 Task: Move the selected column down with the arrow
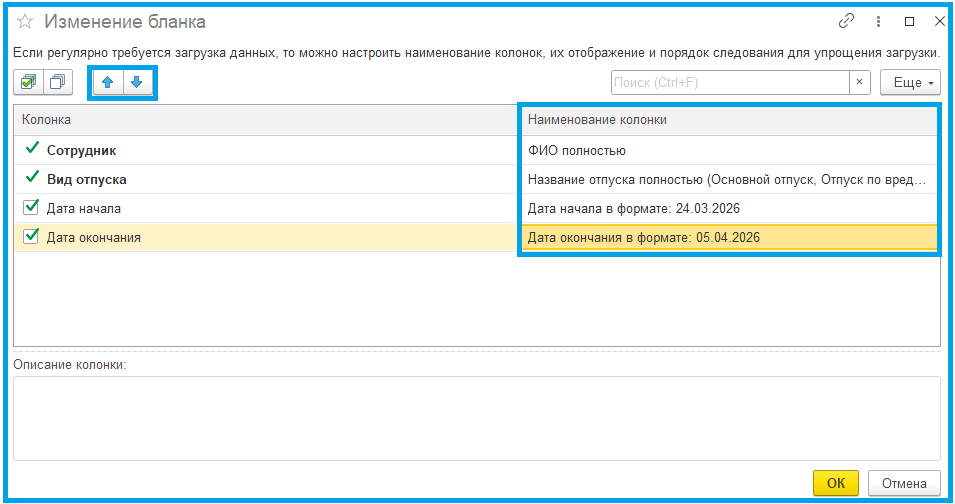(x=137, y=83)
